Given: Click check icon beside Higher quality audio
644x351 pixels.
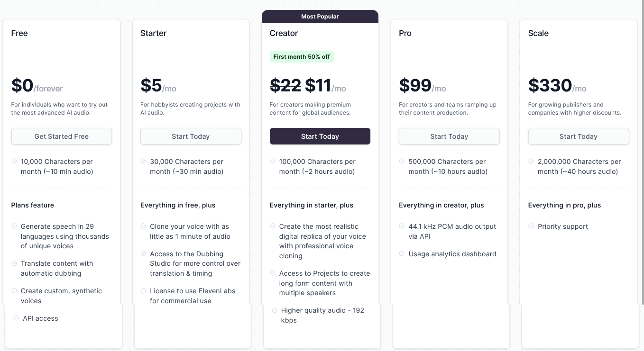Looking at the screenshot, I should click(x=275, y=310).
